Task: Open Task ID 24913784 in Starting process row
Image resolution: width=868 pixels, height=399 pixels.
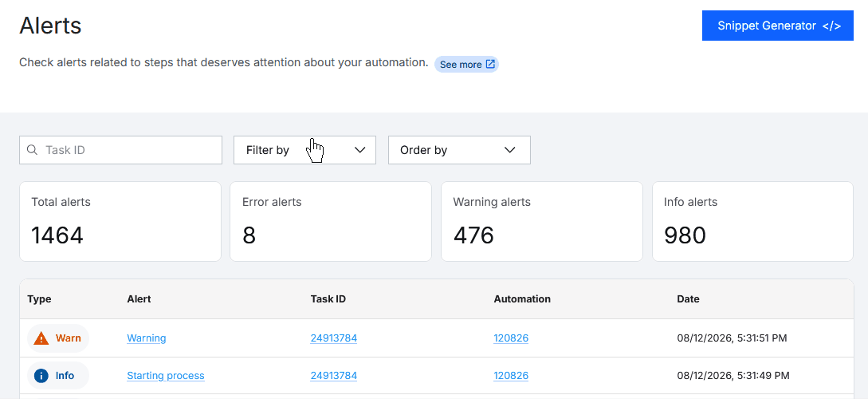Action: (x=334, y=376)
